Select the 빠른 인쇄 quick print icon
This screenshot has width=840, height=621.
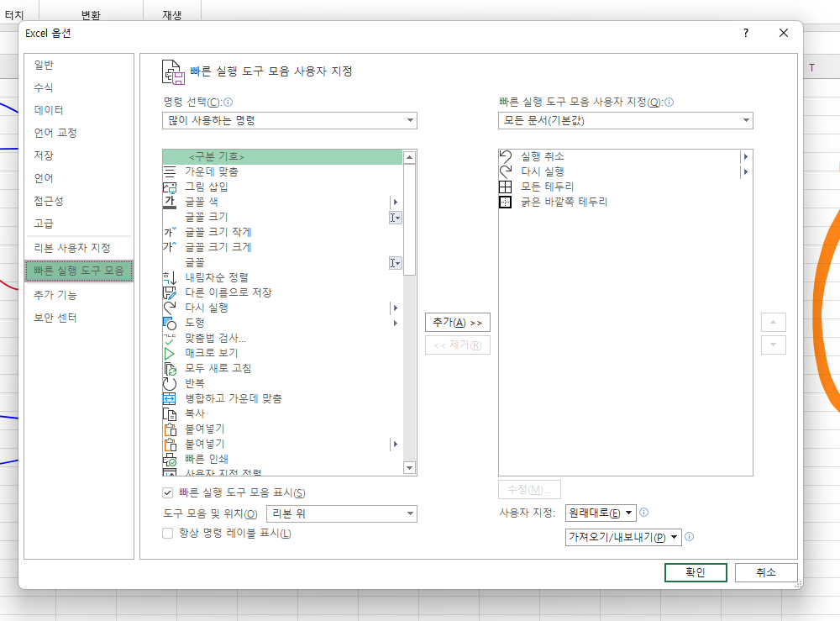click(x=170, y=459)
